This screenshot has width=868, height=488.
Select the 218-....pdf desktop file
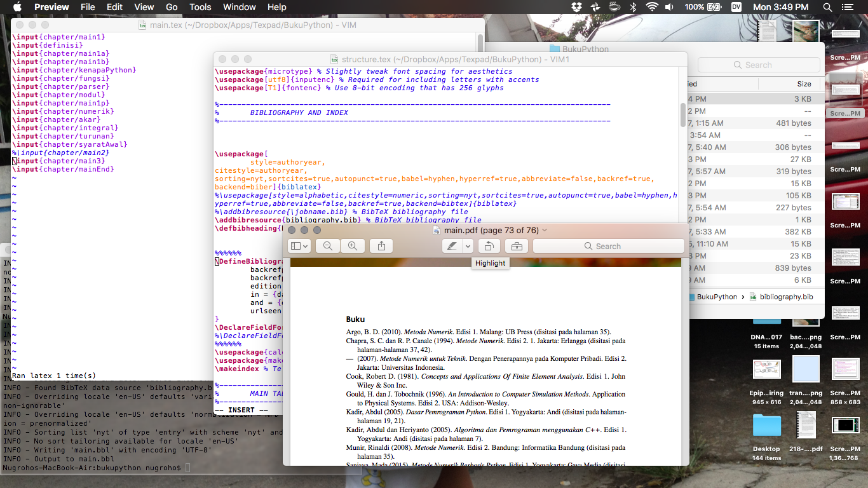coord(806,426)
